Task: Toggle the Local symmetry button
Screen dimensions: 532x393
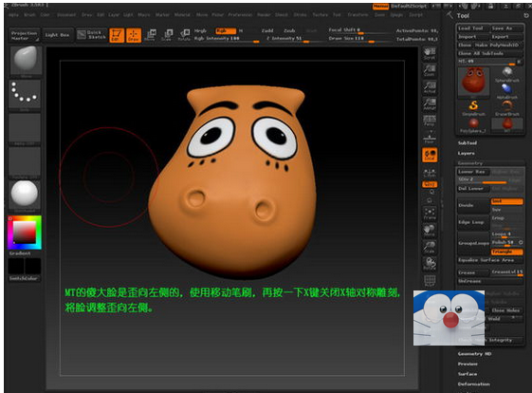Action: click(430, 155)
